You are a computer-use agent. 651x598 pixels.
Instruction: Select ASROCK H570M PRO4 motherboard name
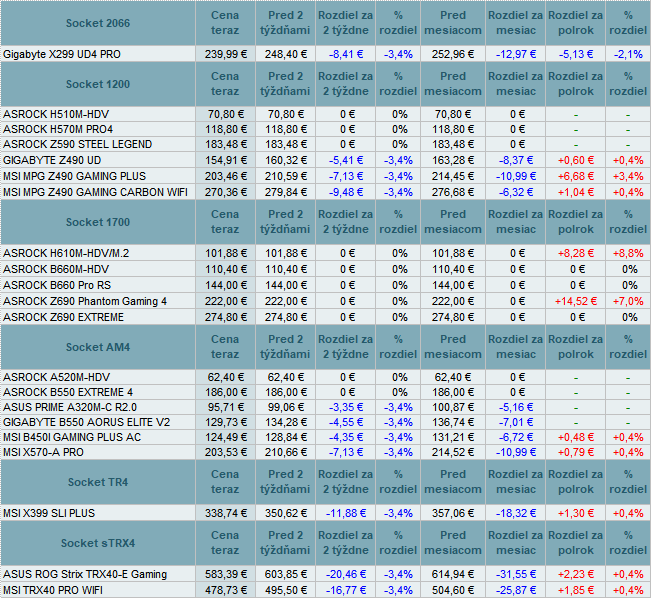[x=58, y=129]
